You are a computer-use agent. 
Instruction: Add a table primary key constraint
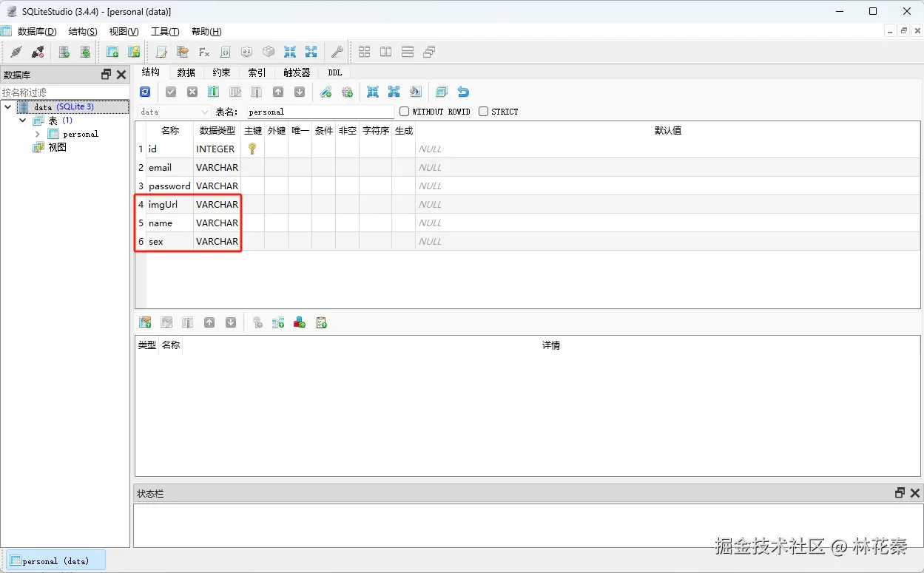[257, 322]
